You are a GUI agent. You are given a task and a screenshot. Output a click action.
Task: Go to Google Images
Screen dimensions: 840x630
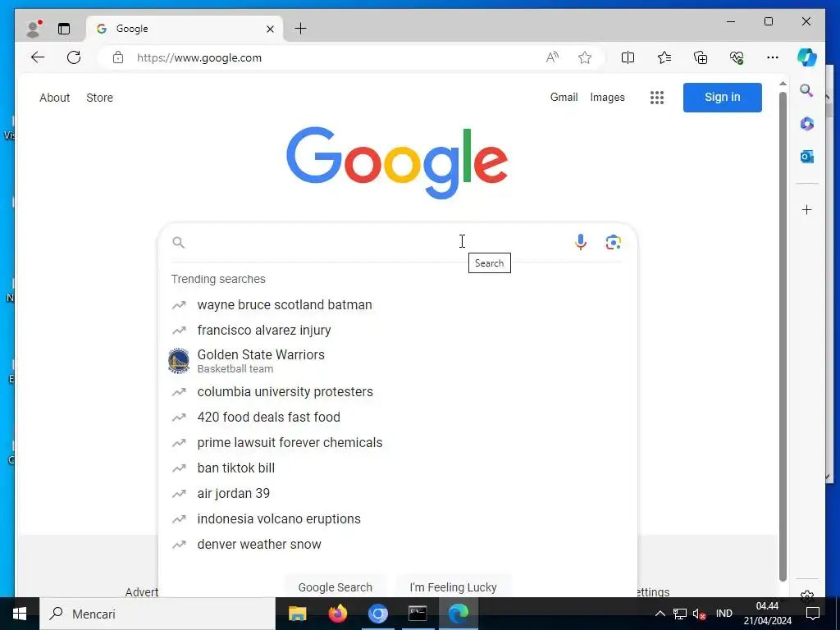coord(607,97)
